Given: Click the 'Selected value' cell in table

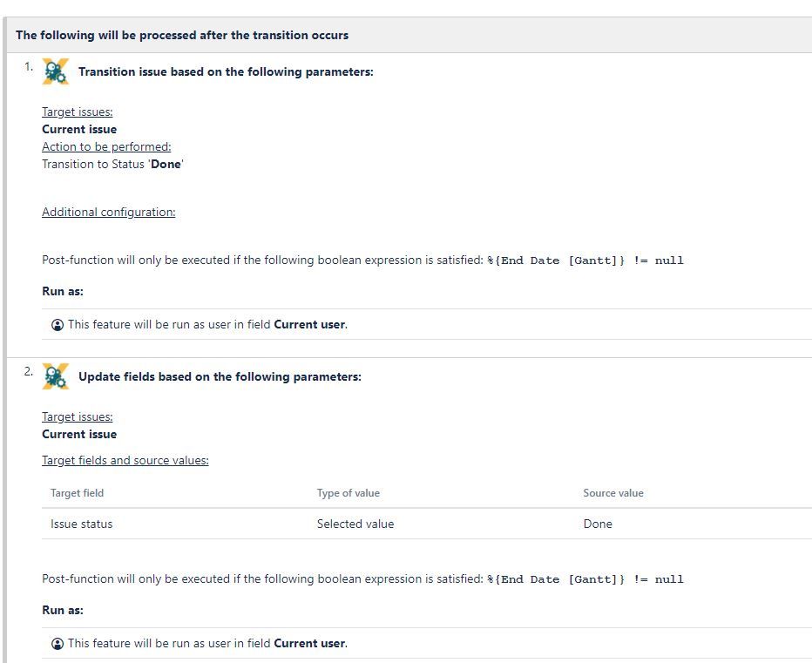Looking at the screenshot, I should click(x=355, y=524).
